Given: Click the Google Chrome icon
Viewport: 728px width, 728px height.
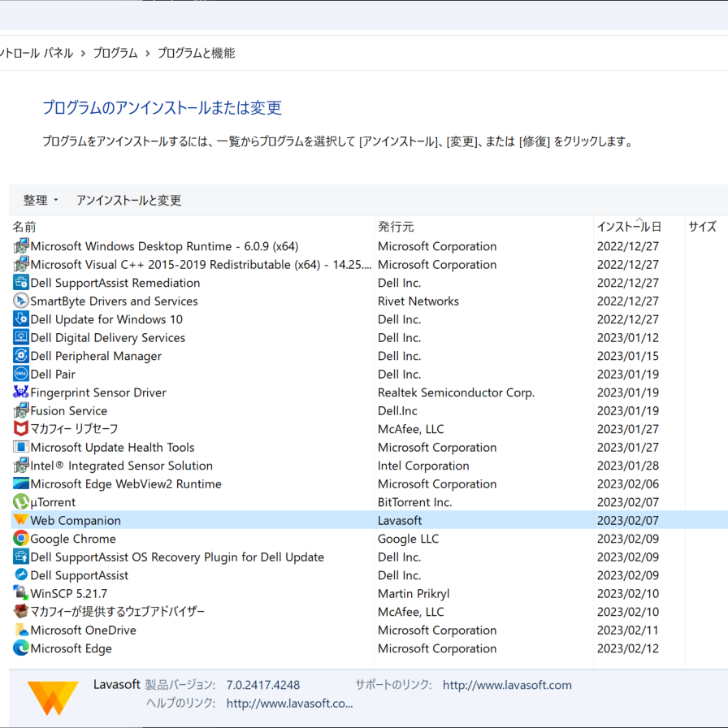Looking at the screenshot, I should (x=21, y=539).
